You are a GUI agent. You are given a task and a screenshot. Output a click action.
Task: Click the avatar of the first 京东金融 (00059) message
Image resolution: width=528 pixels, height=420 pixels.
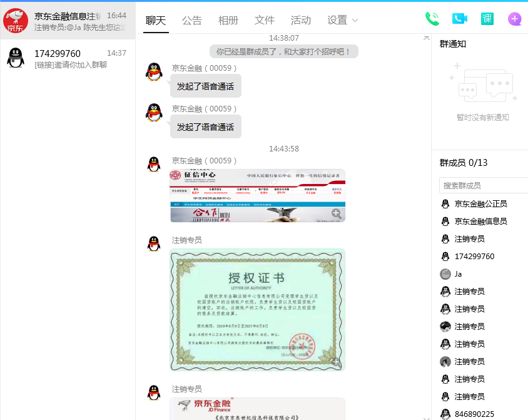click(154, 72)
